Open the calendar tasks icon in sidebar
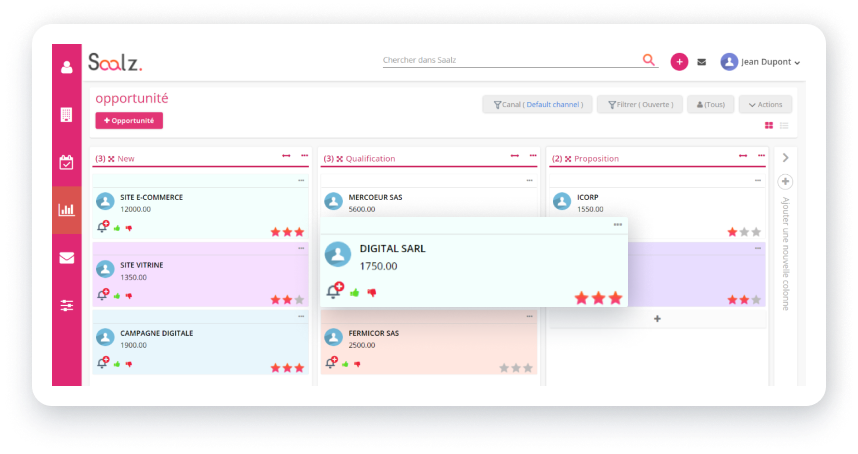Viewport: 858px width, 454px height. [x=67, y=162]
